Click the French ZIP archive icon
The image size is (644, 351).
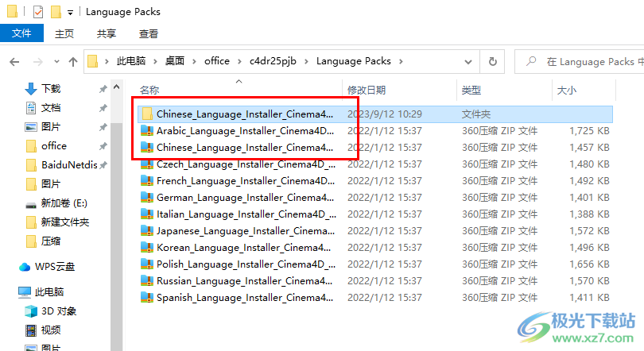(x=146, y=181)
